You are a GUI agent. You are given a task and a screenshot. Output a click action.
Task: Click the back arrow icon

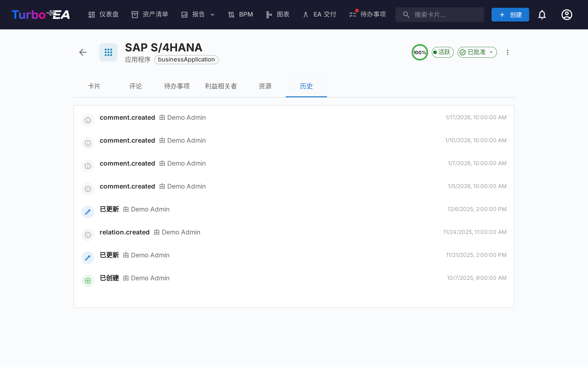[83, 52]
